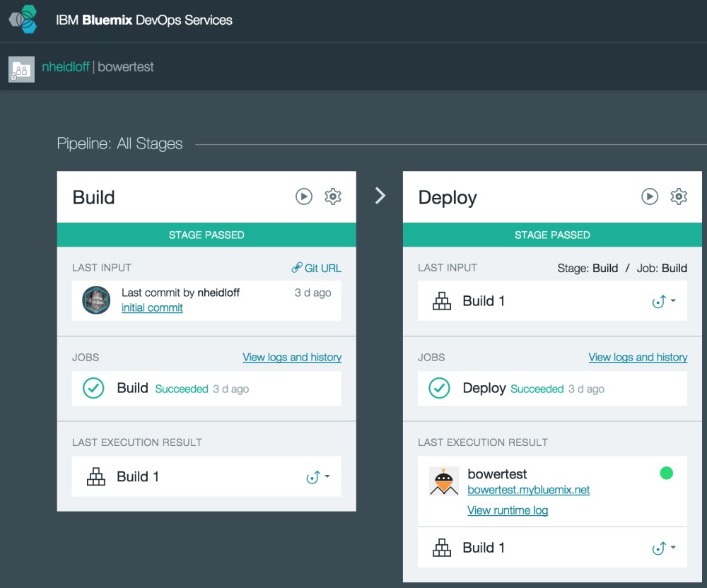Expand Build 1 dropdown below bowertest app
Image resolution: width=707 pixels, height=588 pixels.
pos(664,548)
